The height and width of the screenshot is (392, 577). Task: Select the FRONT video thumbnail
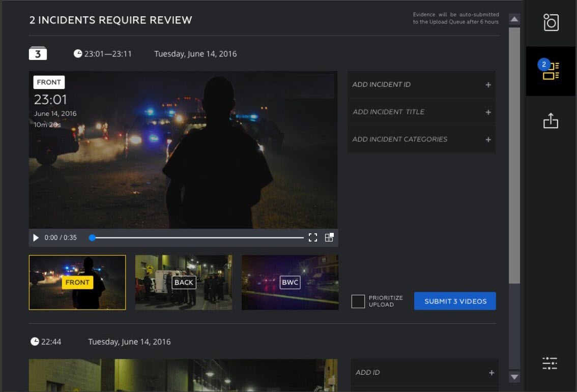pos(77,282)
